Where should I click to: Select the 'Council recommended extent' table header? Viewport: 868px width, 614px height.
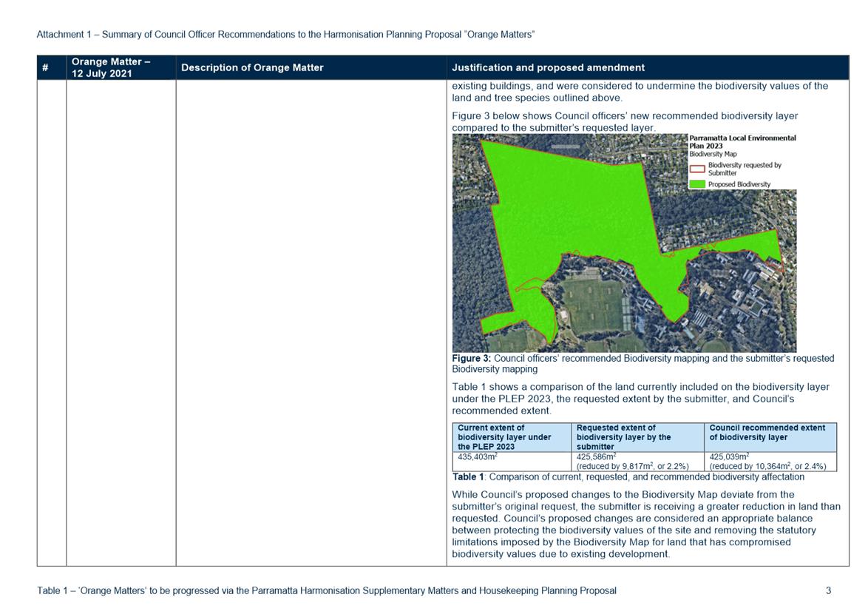click(770, 437)
